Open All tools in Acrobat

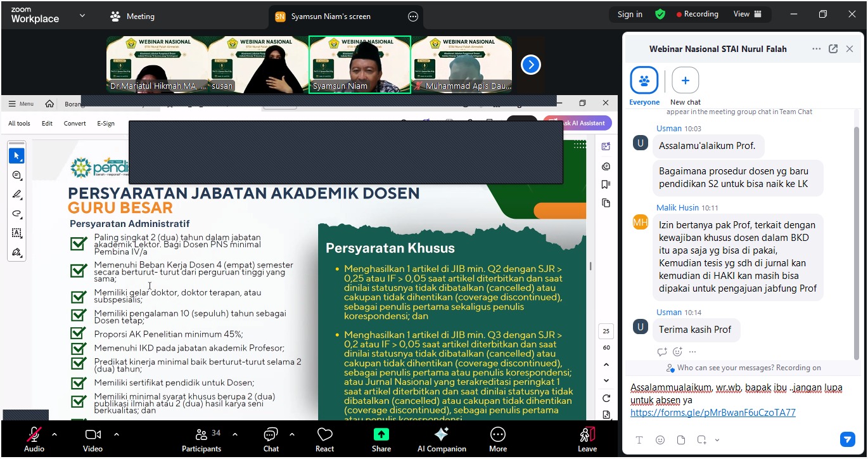19,124
